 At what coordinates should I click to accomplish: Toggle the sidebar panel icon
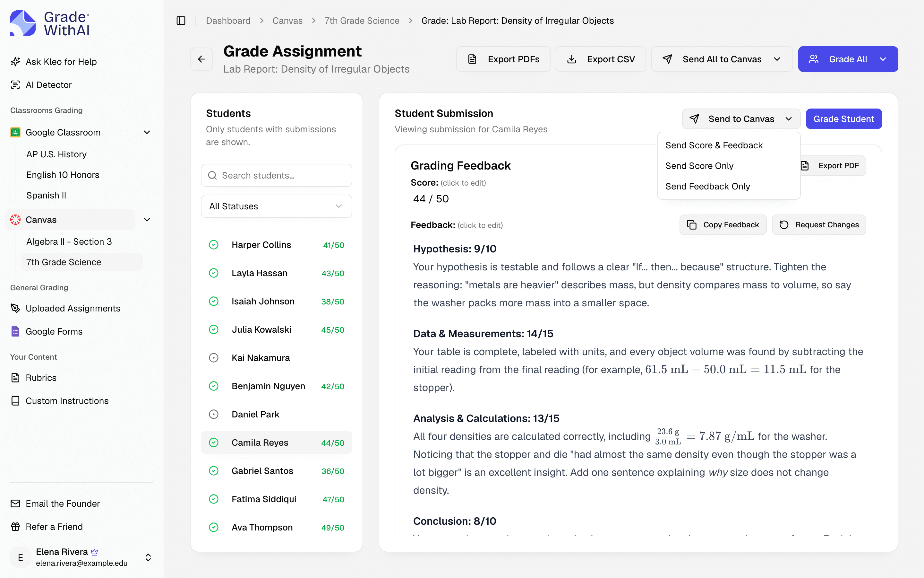(x=181, y=21)
